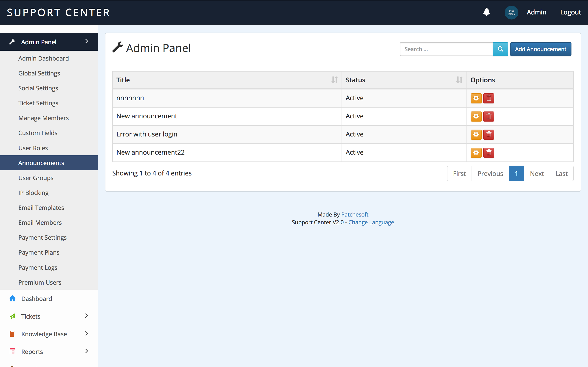Click the Admin profile avatar
Viewport: 588px width, 367px height.
point(511,12)
